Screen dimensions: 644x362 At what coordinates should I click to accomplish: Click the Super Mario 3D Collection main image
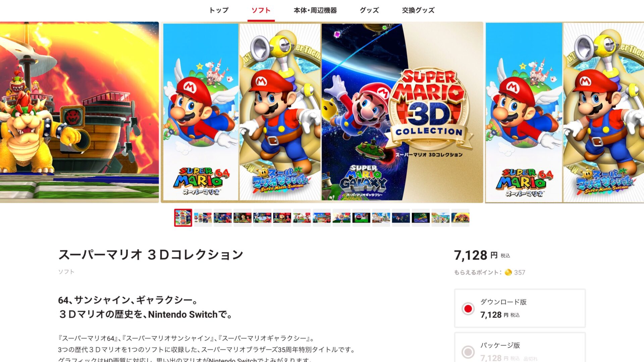[x=322, y=112]
